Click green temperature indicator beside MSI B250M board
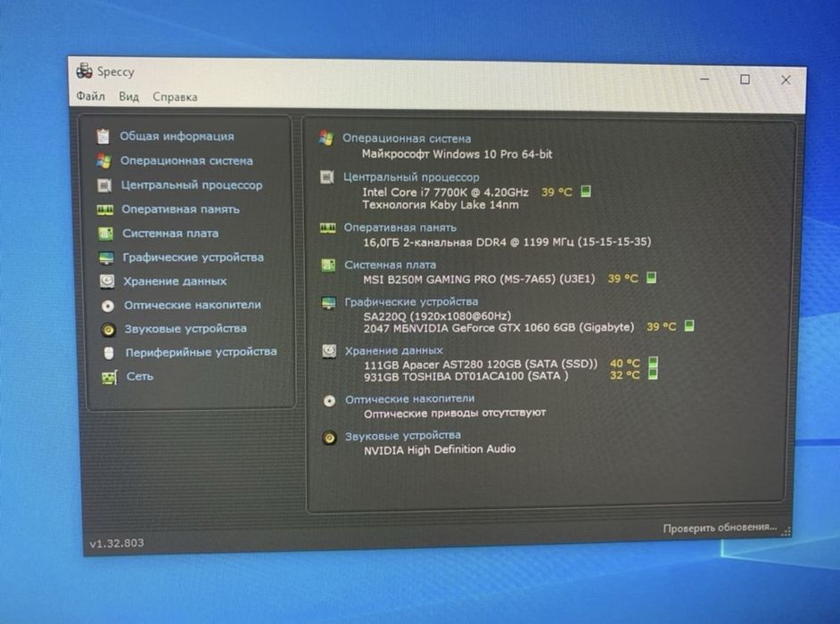The height and width of the screenshot is (624, 840). 652,277
